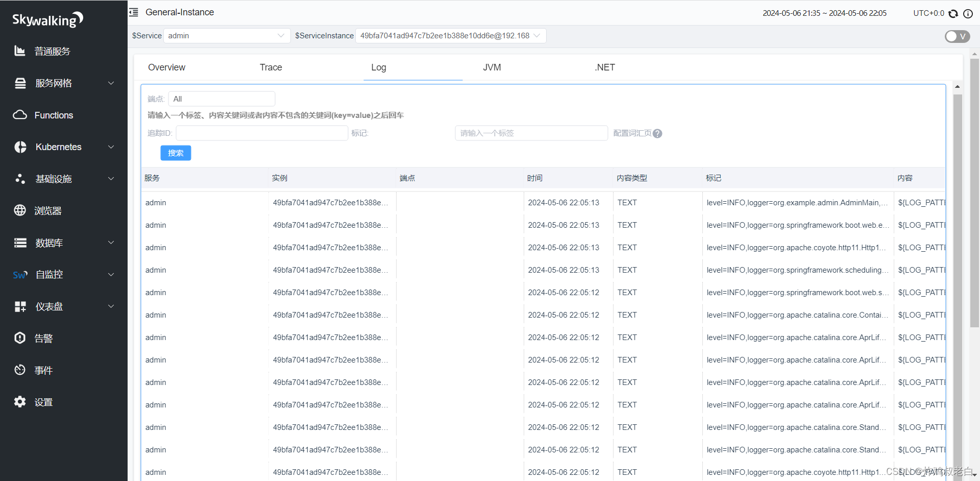
Task: Click the 告警 shield alert icon
Action: coord(20,338)
